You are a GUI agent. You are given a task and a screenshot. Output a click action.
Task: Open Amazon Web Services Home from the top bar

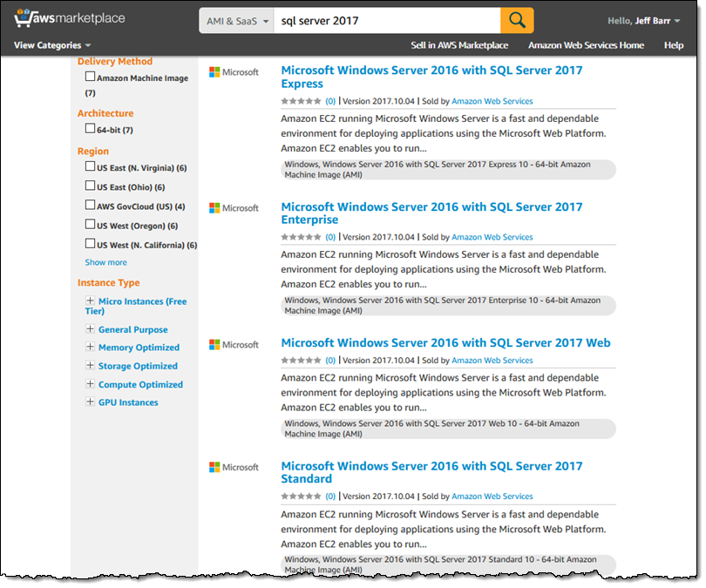(x=586, y=44)
